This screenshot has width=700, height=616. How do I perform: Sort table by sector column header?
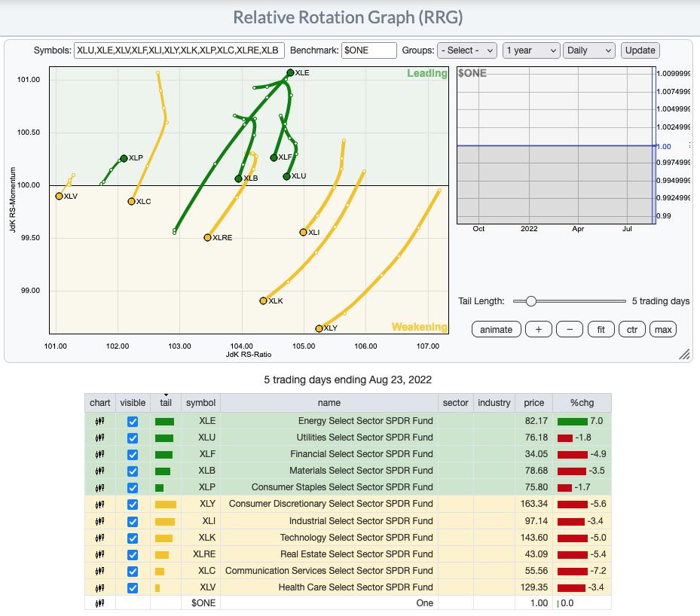[455, 403]
